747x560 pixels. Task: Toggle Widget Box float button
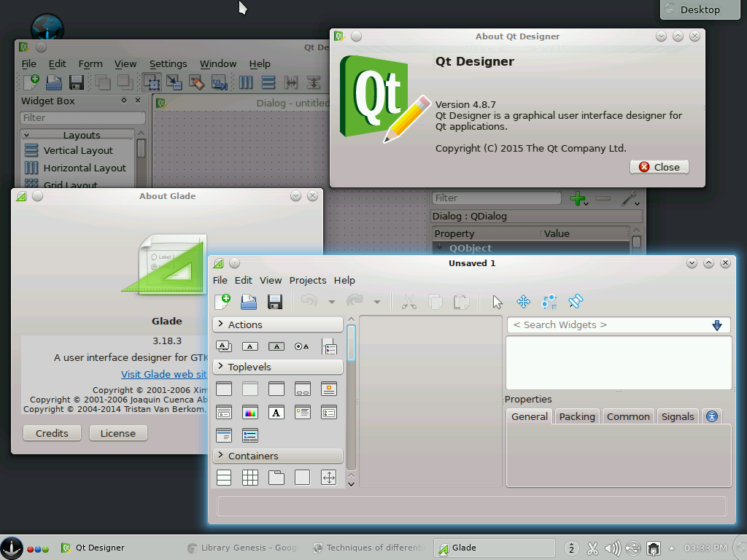124,101
